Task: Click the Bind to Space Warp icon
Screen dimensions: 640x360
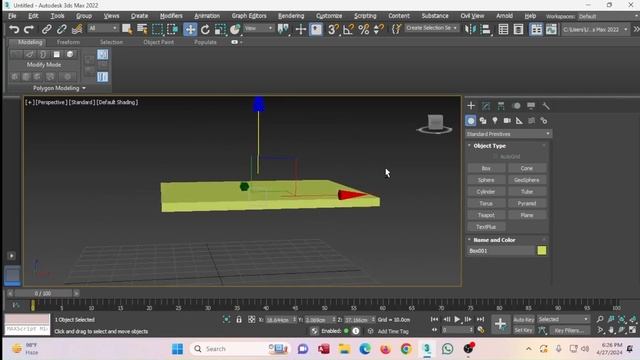Action: point(77,29)
